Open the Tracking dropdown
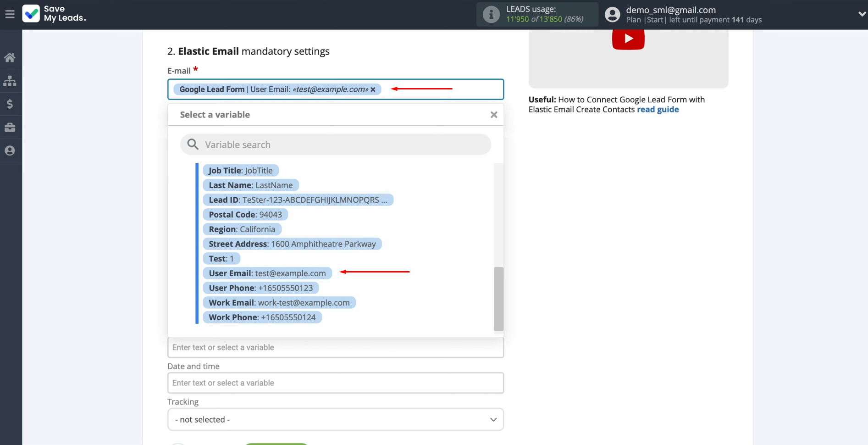Viewport: 868px width, 445px height. (x=336, y=420)
